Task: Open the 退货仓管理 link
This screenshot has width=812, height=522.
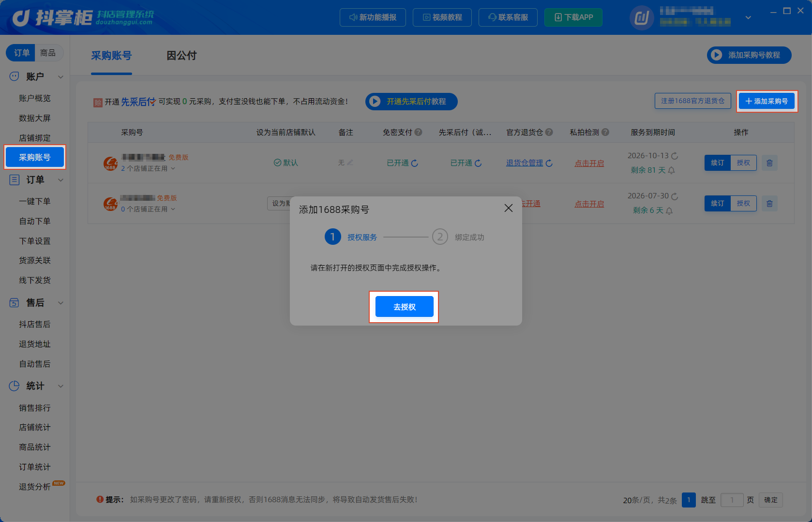Action: (x=525, y=163)
